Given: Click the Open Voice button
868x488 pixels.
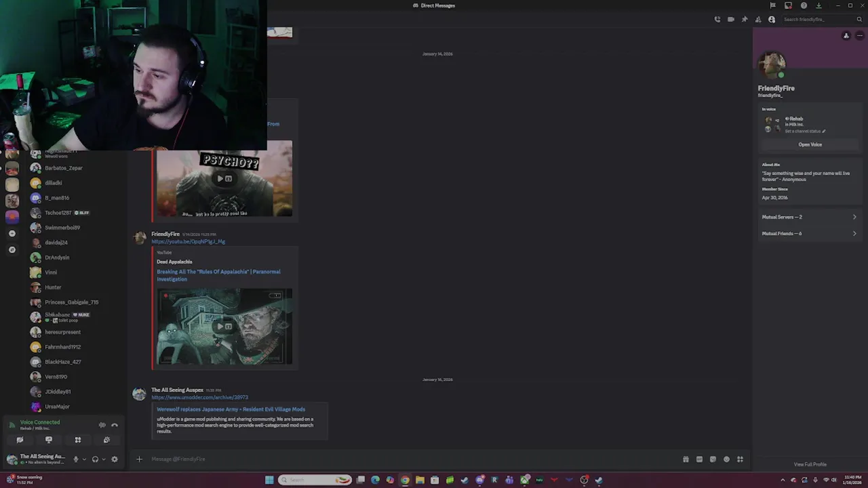Looking at the screenshot, I should (810, 144).
